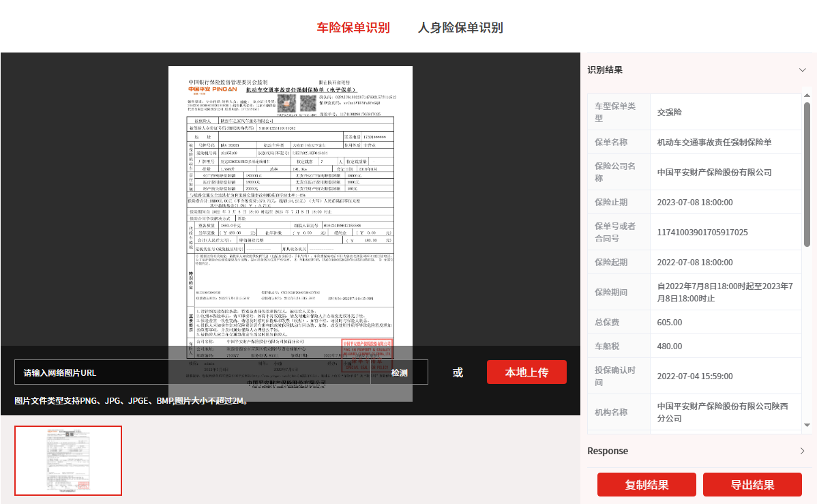This screenshot has width=817, height=504.
Task: Copy results with 复制结果 button
Action: click(647, 485)
